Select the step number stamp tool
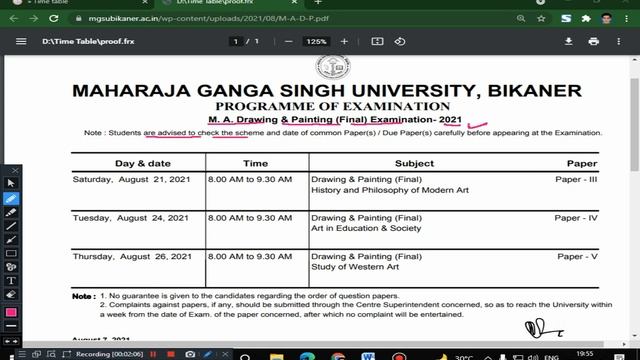The height and width of the screenshot is (360, 640). [x=11, y=267]
